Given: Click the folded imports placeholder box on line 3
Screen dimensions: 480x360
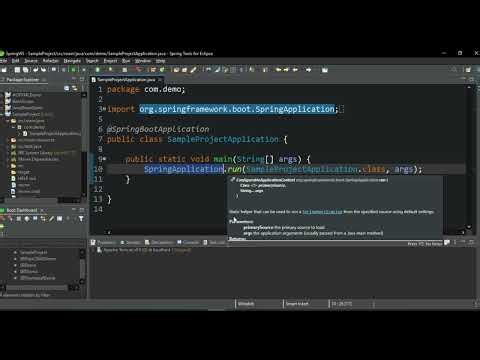Looking at the screenshot, I should point(341,109).
